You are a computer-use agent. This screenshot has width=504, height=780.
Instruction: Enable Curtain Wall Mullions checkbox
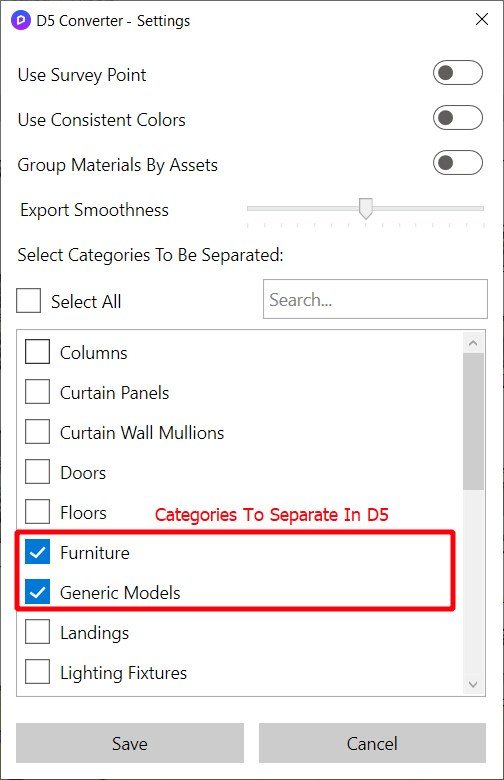click(x=37, y=431)
